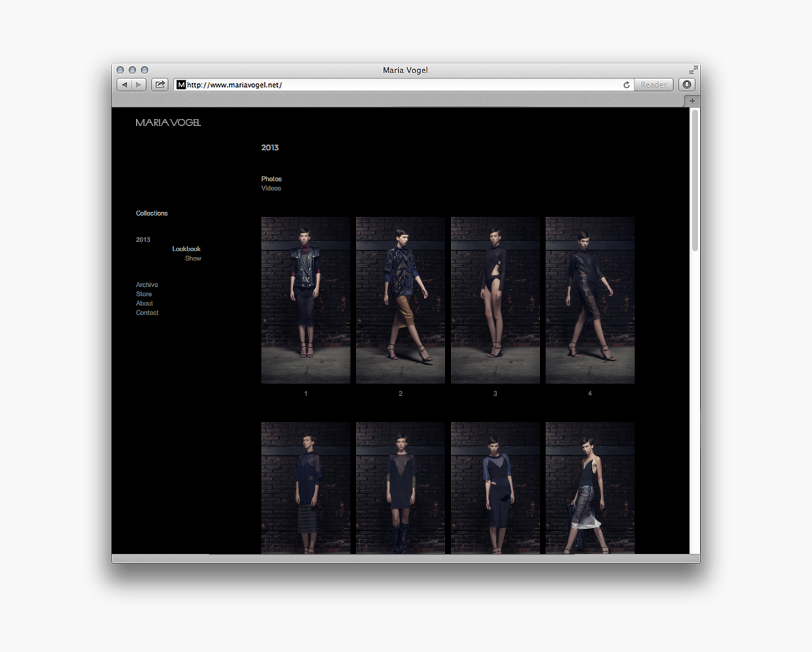The width and height of the screenshot is (812, 652).
Task: Click the site favicon in address bar
Action: pos(181,85)
